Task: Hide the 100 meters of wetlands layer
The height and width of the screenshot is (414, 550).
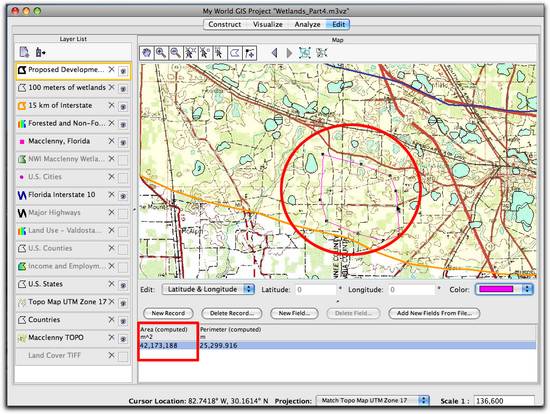Action: coord(123,89)
